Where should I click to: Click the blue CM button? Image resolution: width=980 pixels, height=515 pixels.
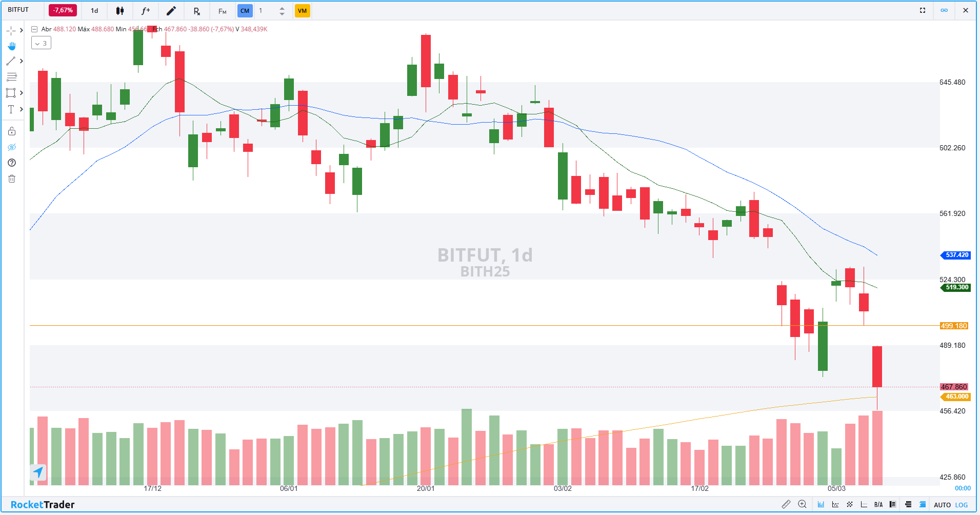(245, 11)
